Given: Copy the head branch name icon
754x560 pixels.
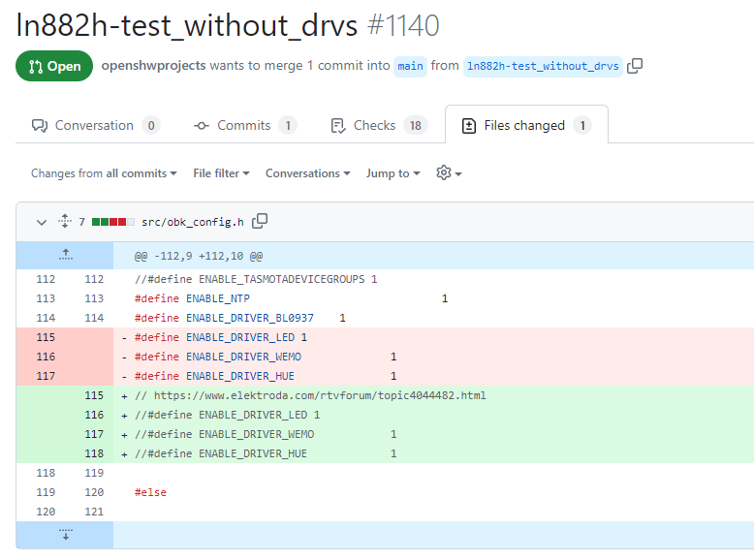Looking at the screenshot, I should (x=635, y=66).
